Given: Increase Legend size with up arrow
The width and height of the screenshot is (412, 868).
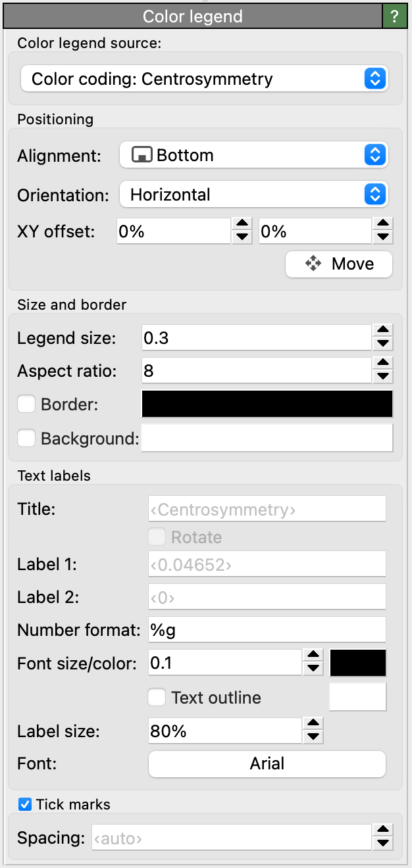Looking at the screenshot, I should tap(382, 331).
